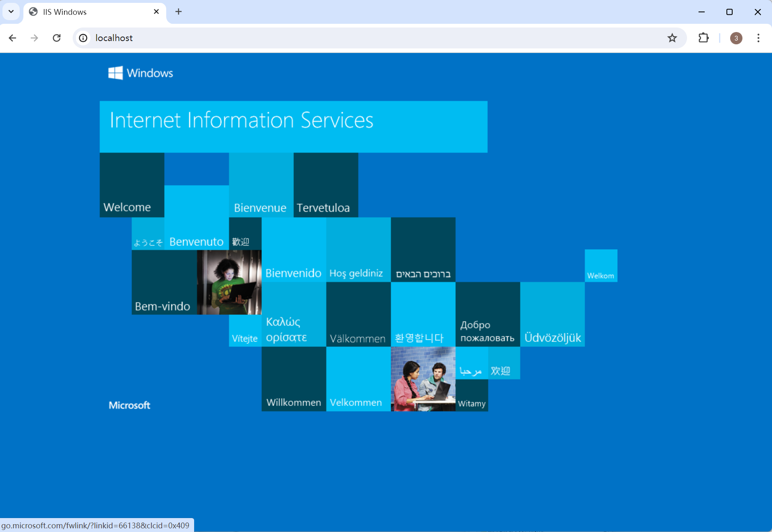Click the Arabic مرحبا tile
The height and width of the screenshot is (532, 772).
click(472, 363)
